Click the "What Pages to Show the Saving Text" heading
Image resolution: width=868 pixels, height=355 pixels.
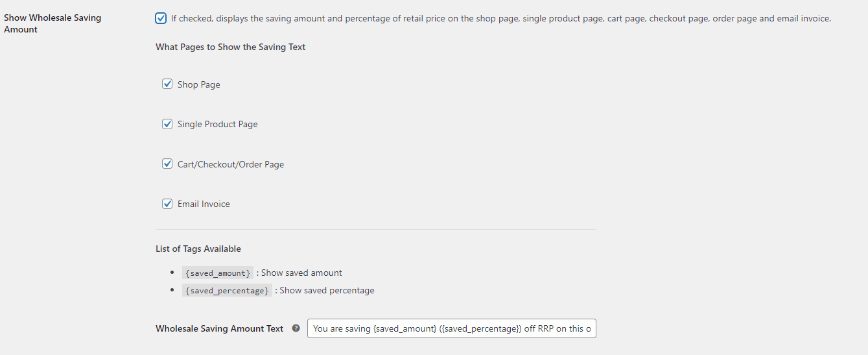pos(230,47)
